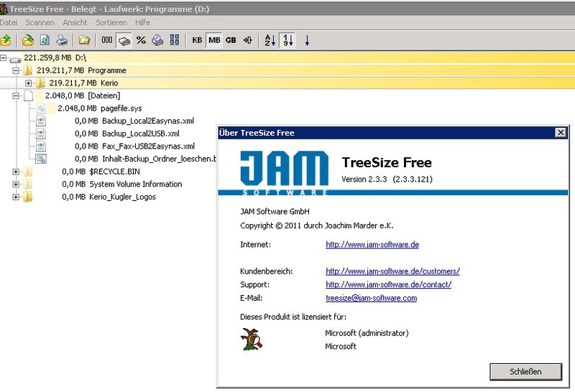Click Backup_Local2Easynas.xml file icon
The height and width of the screenshot is (392, 575).
click(41, 121)
